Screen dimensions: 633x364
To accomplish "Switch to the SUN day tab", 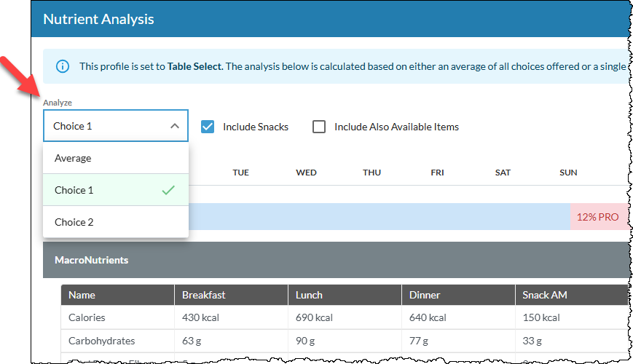I will (568, 173).
